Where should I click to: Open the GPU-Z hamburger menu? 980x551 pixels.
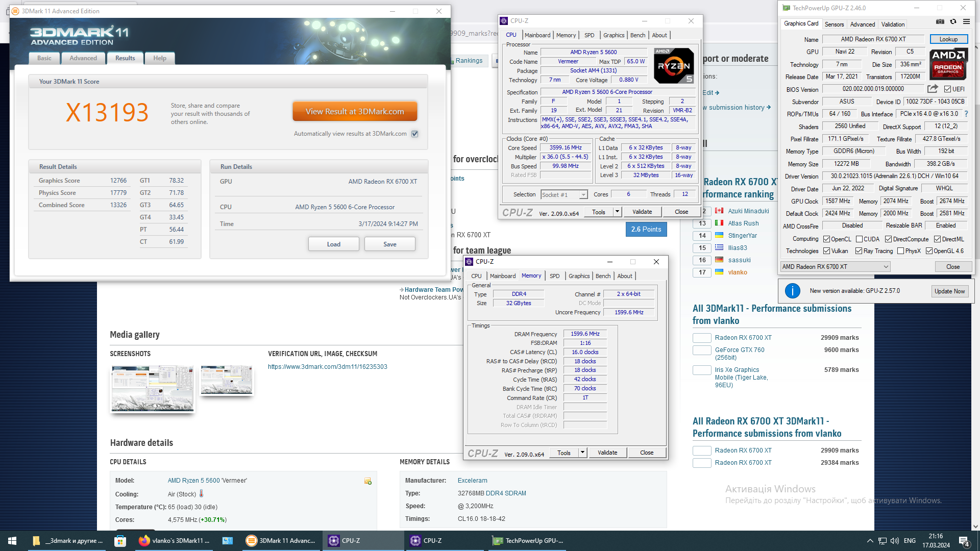[966, 22]
